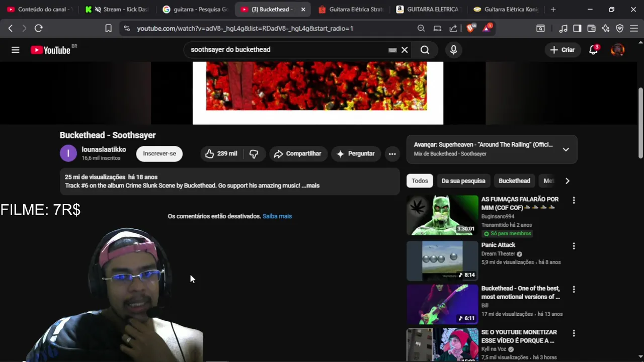Share this page via address bar icon

point(453,29)
